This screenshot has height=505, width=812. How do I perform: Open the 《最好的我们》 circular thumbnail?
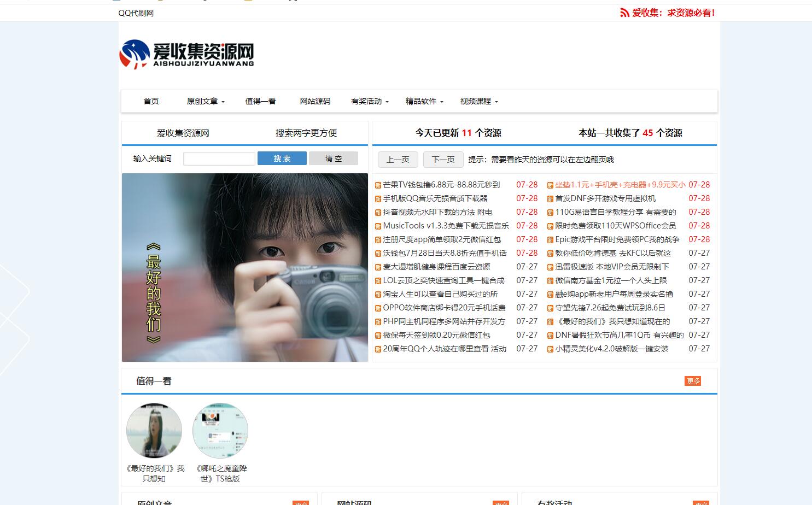[x=154, y=431]
